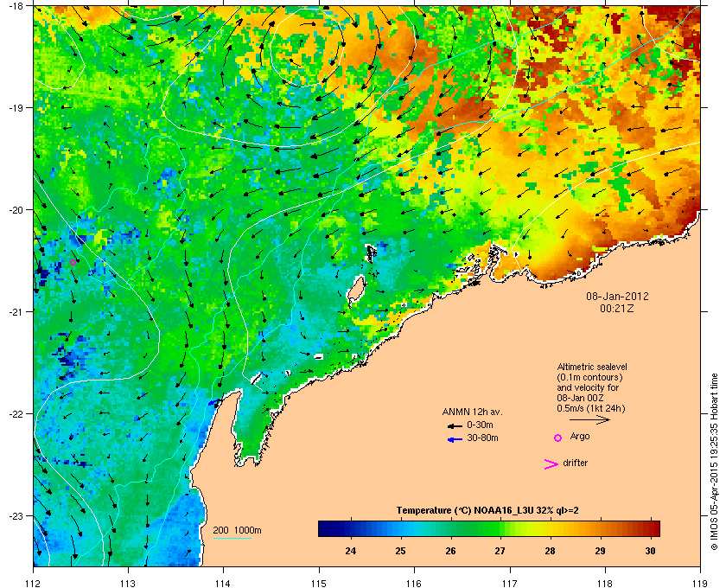726x588 pixels.
Task: Click the '30-80m' depth label
Action: (482, 438)
